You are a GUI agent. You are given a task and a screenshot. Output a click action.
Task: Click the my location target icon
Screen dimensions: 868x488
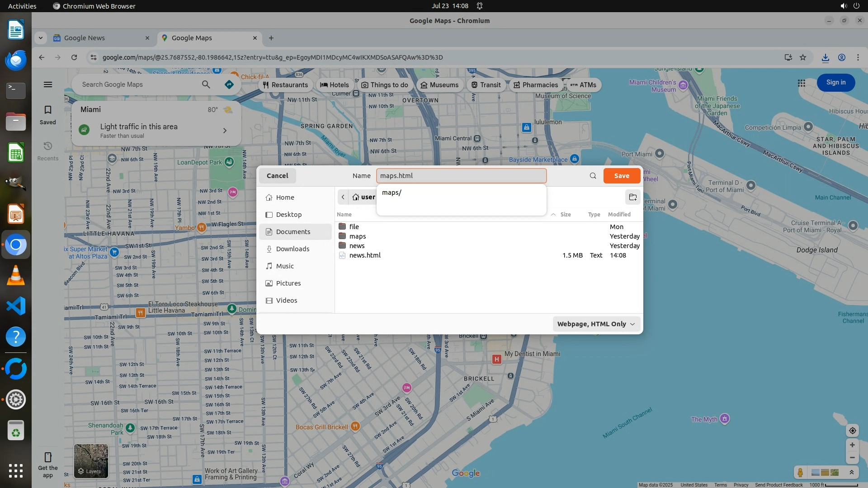click(x=852, y=431)
